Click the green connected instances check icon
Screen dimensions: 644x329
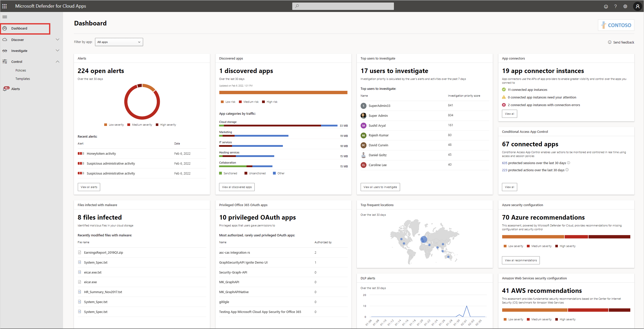tap(504, 90)
